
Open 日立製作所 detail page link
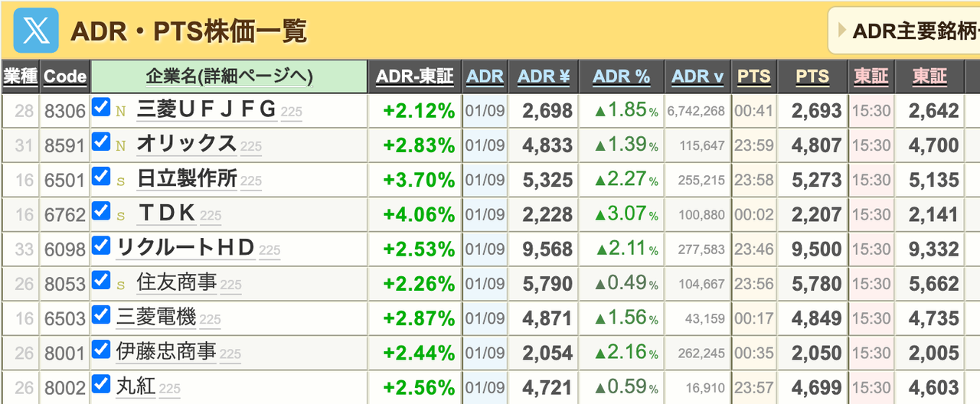187,178
